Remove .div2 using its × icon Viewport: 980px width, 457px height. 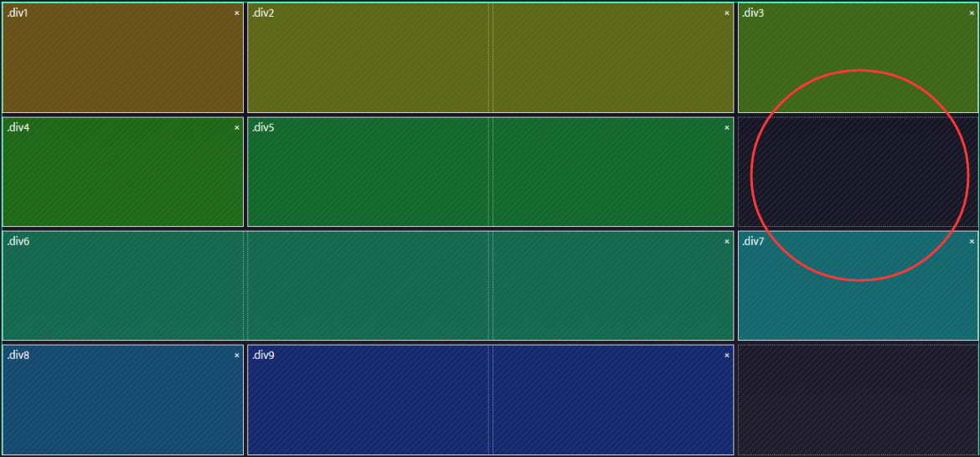pos(726,13)
